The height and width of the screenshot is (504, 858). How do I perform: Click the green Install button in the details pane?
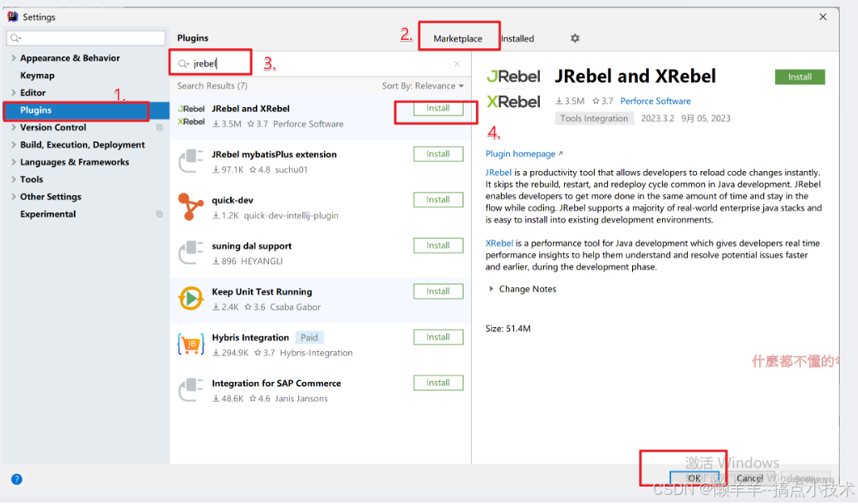click(800, 77)
